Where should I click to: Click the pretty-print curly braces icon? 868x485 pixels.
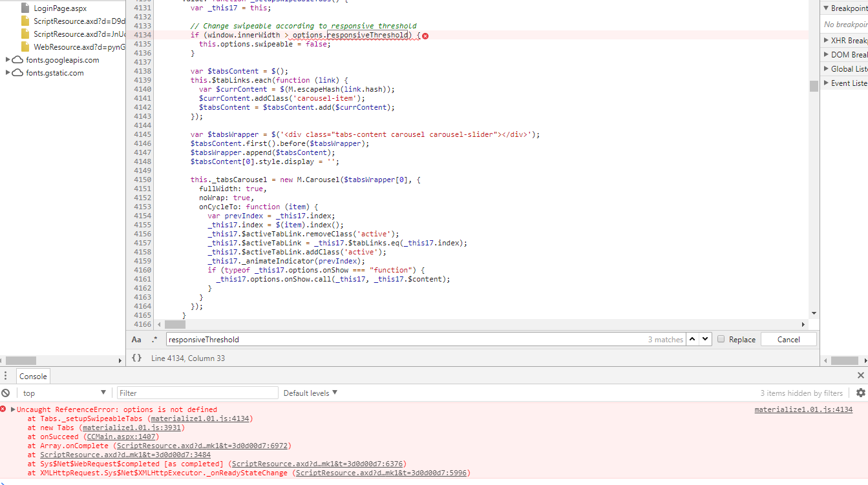pyautogui.click(x=136, y=357)
